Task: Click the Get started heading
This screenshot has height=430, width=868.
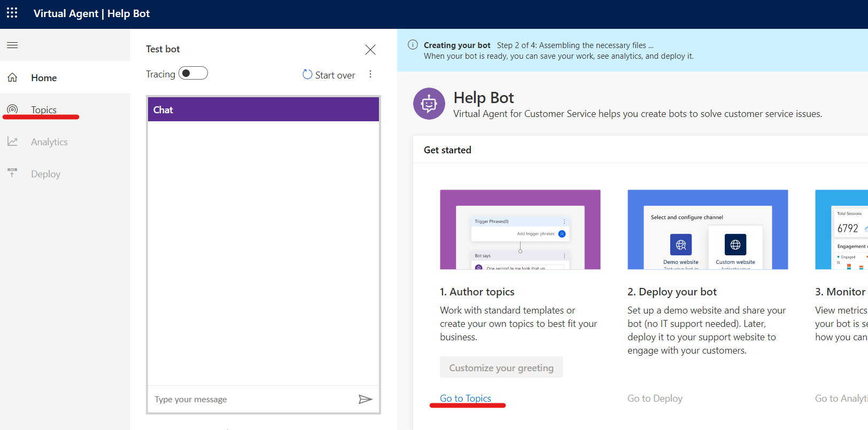Action: (447, 150)
